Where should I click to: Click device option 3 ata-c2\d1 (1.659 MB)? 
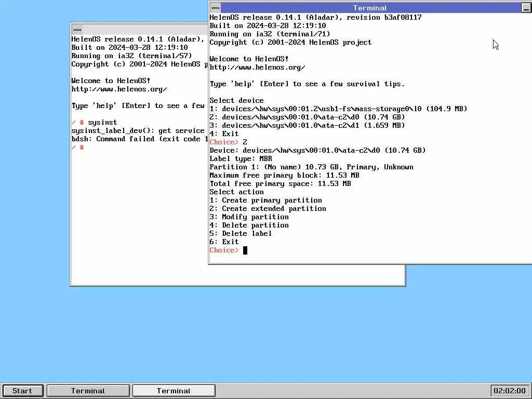tap(307, 125)
